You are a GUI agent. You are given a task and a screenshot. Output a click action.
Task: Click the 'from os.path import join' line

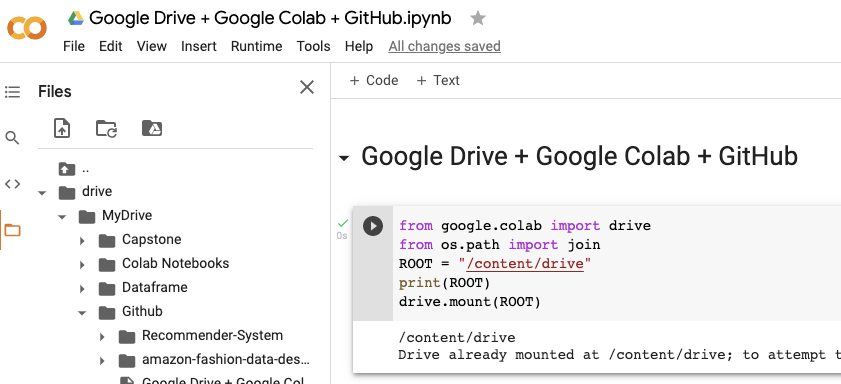[499, 245]
